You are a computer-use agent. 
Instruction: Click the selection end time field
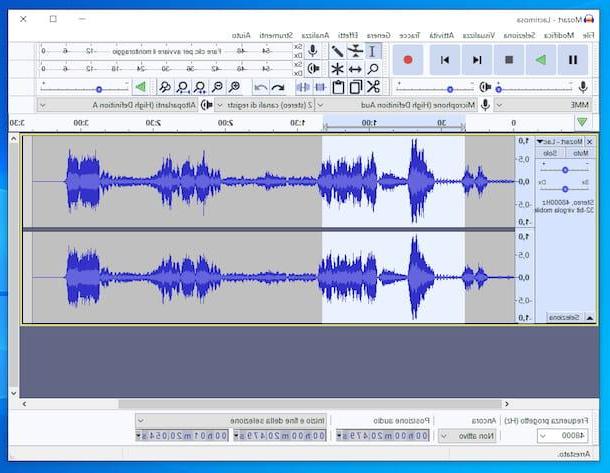click(x=182, y=436)
